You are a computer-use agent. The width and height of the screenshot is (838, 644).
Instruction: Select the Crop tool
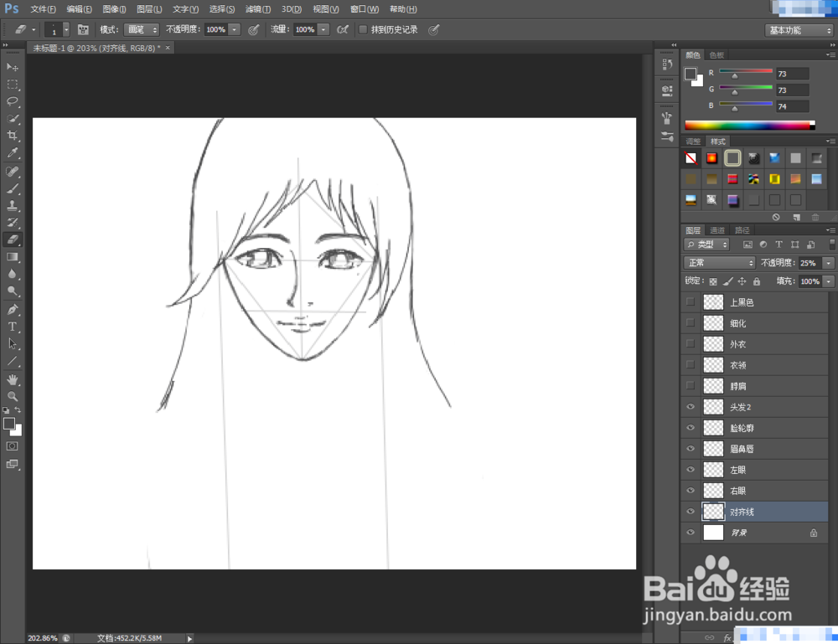(x=13, y=136)
